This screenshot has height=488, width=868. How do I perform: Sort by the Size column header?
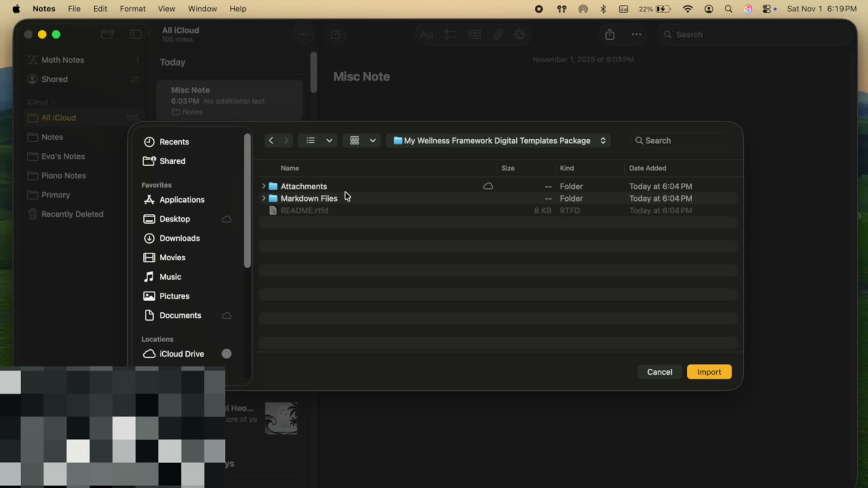pos(508,168)
